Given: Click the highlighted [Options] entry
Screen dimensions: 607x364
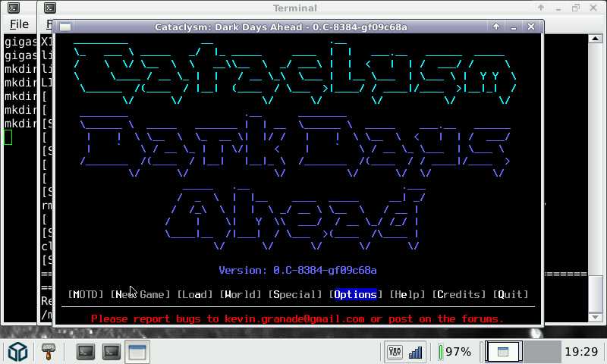Looking at the screenshot, I should [355, 294].
